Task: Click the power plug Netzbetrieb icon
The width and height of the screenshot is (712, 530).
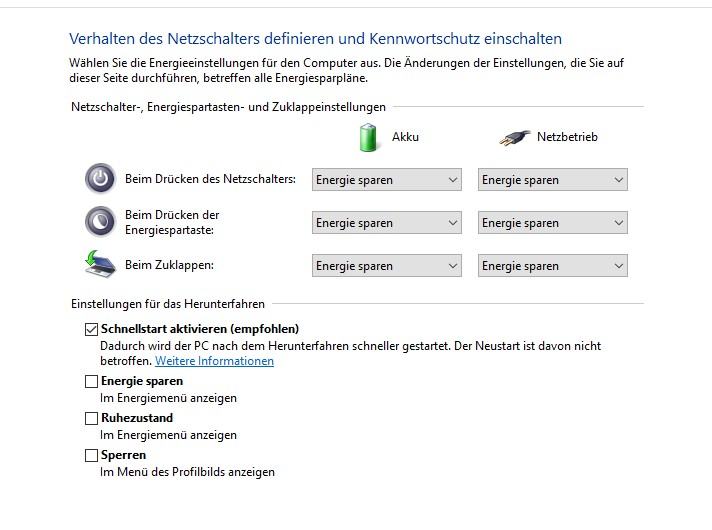Action: point(514,138)
